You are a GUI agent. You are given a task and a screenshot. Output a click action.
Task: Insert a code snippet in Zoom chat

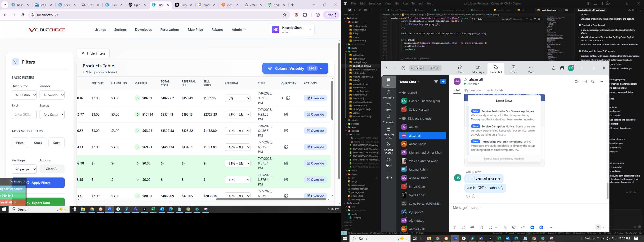point(523,227)
